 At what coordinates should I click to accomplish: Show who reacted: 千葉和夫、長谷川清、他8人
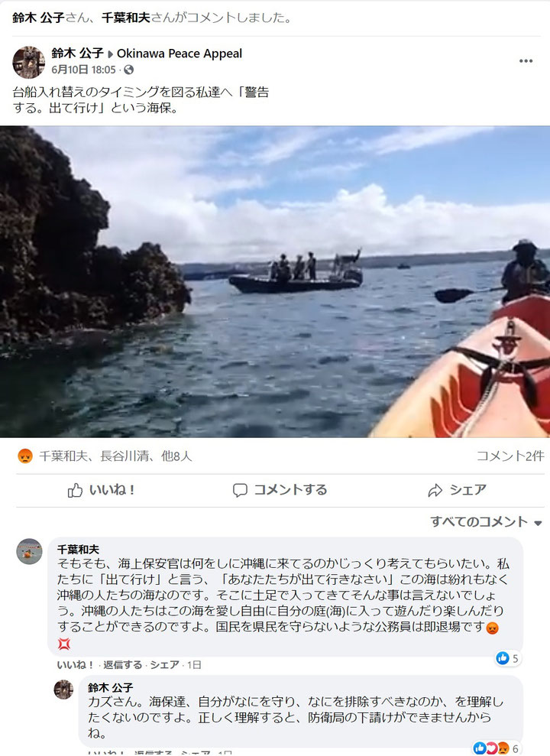115,456
